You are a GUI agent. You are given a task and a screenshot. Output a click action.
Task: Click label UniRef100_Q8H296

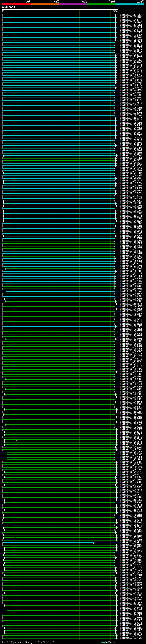pos(131,299)
